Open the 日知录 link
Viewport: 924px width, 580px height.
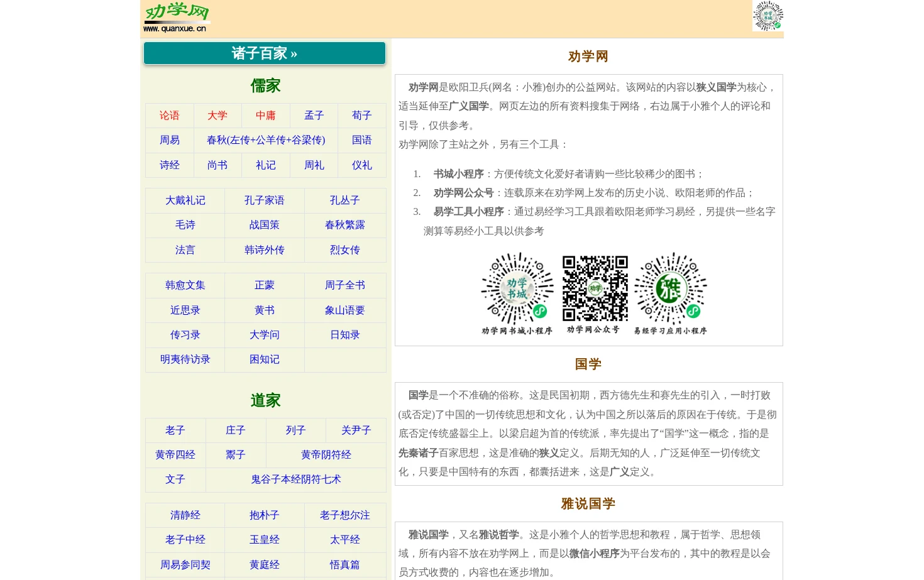(345, 335)
